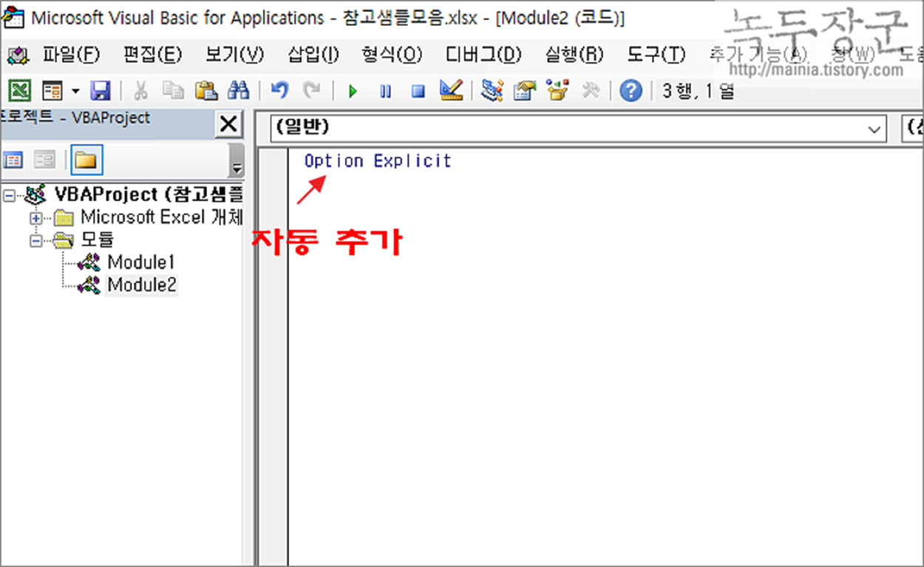Toggle Design Mode icon
This screenshot has height=567, width=924.
point(451,91)
